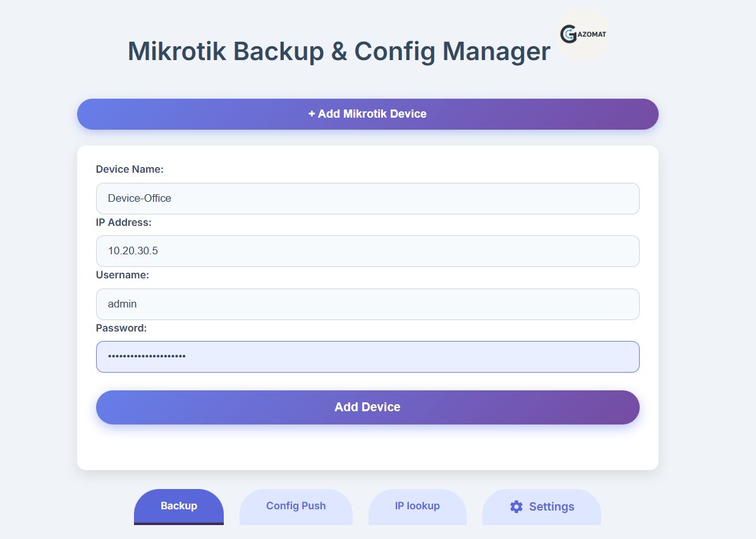The width and height of the screenshot is (756, 539).
Task: Select the Username text box
Action: point(367,304)
